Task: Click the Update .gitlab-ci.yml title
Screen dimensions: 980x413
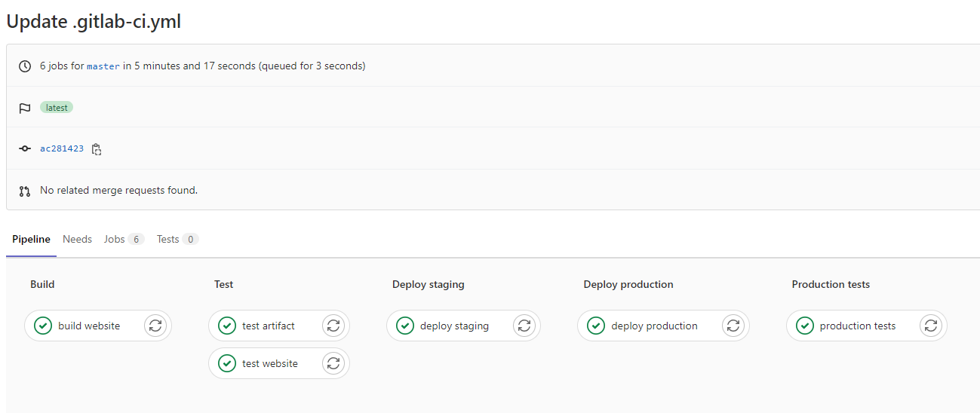Action: 94,22
